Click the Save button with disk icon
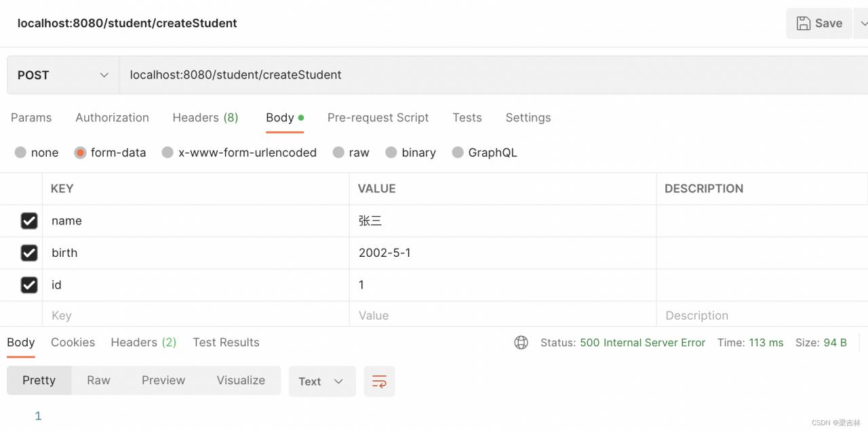 point(818,23)
